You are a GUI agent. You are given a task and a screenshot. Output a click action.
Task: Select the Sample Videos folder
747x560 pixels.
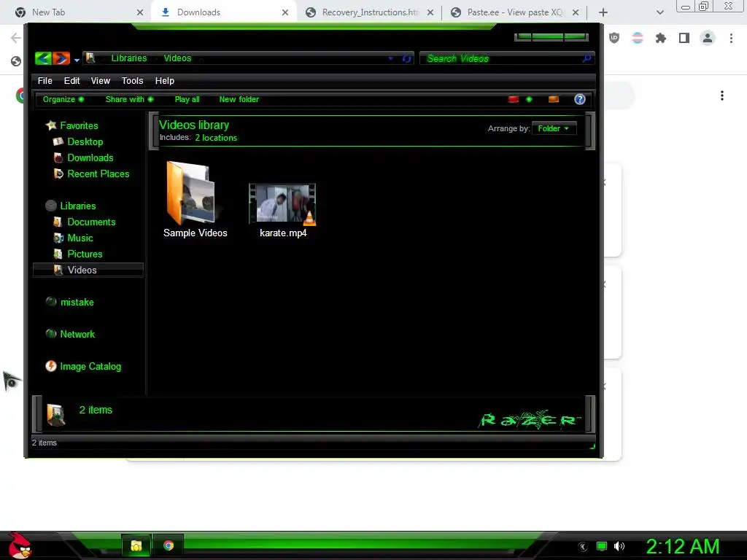tap(195, 200)
